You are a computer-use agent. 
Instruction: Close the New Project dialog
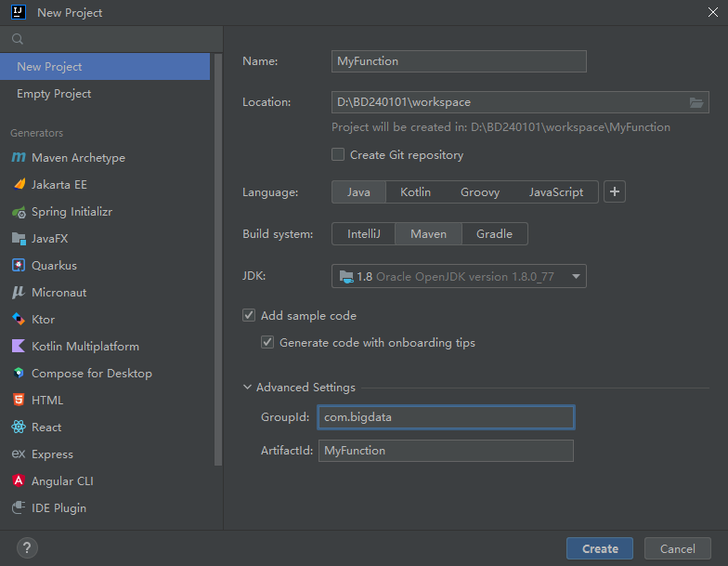click(x=713, y=12)
